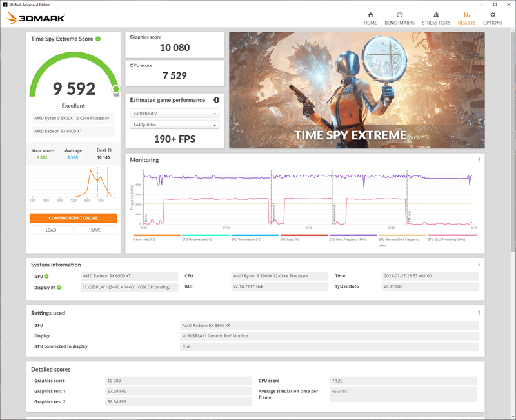Viewport: 516px width, 420px height.
Task: Open the 1440p Ultra resolution dropdown
Action: [175, 125]
